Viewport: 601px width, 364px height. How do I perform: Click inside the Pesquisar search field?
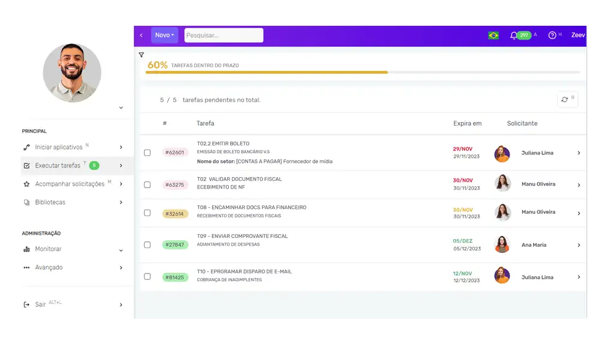pos(224,35)
